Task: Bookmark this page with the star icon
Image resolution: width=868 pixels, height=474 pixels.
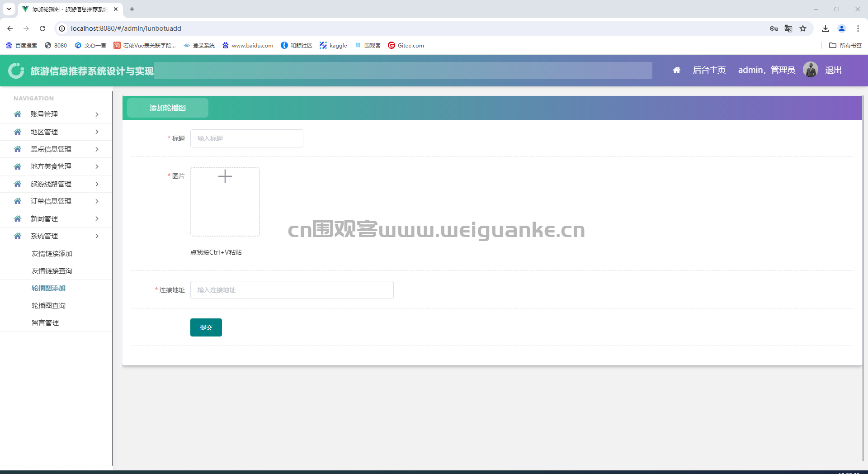Action: coord(803,28)
